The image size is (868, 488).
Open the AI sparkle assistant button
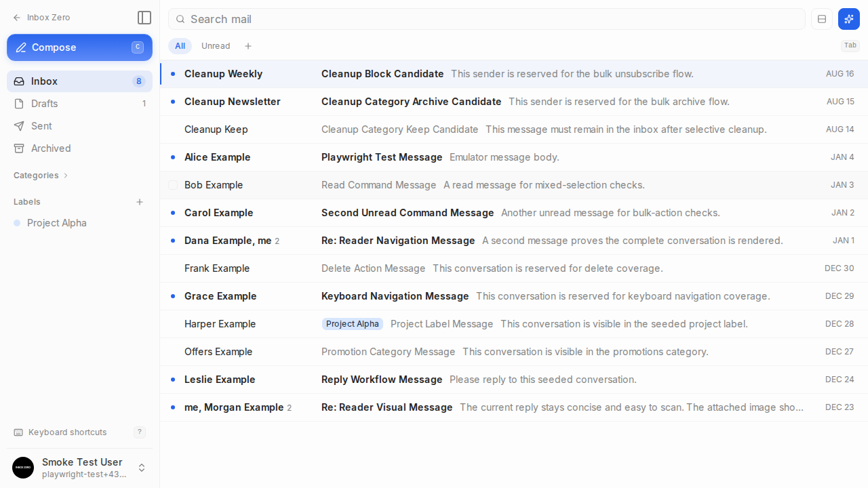849,19
